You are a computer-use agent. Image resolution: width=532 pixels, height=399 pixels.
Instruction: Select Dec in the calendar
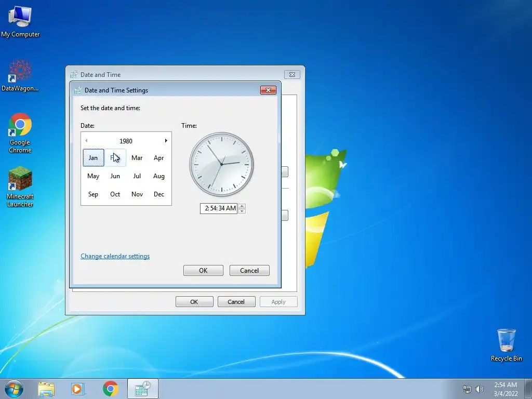159,194
